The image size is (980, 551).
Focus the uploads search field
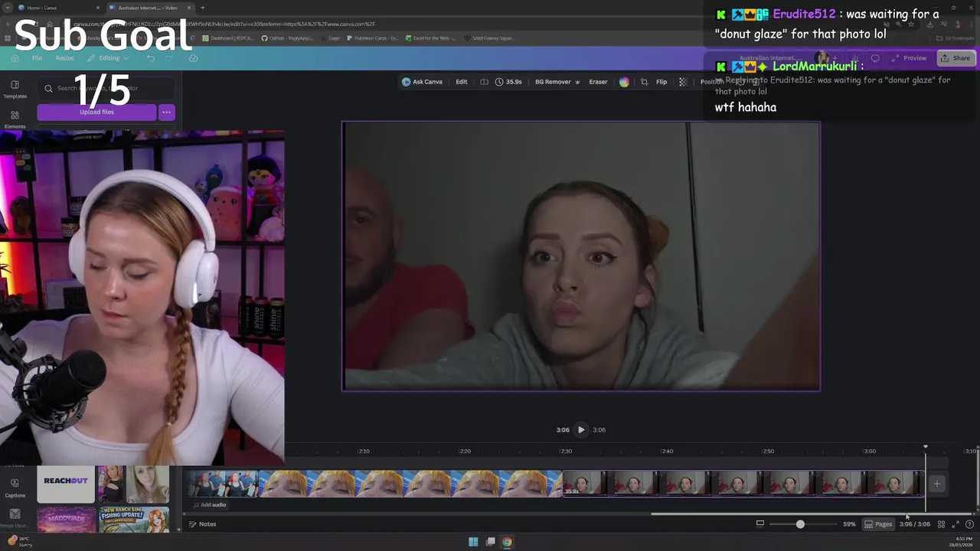pyautogui.click(x=106, y=88)
